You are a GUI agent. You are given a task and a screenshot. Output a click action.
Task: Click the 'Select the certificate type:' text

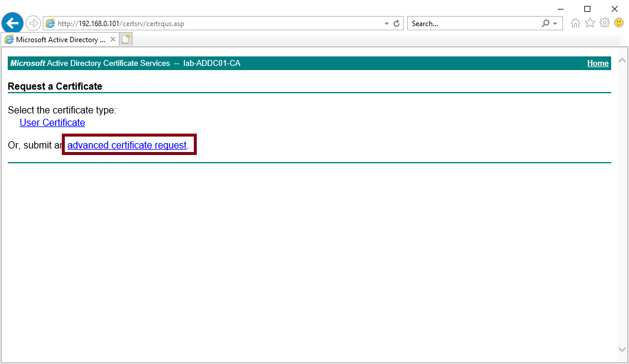[x=62, y=110]
